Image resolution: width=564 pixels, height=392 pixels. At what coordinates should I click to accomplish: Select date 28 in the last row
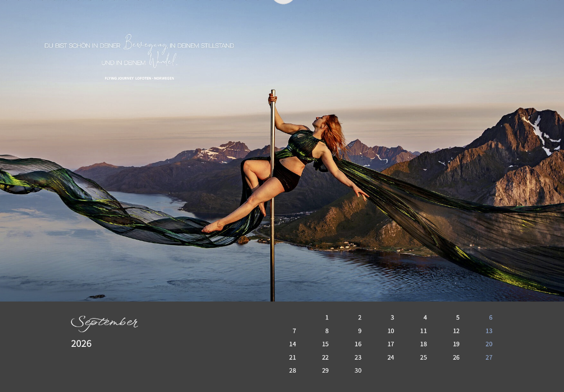tap(292, 371)
